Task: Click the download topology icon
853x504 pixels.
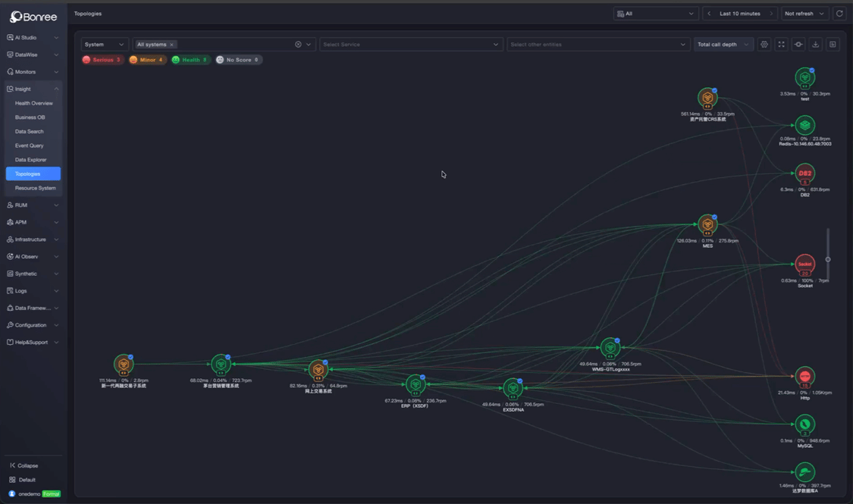Action: [x=815, y=45]
